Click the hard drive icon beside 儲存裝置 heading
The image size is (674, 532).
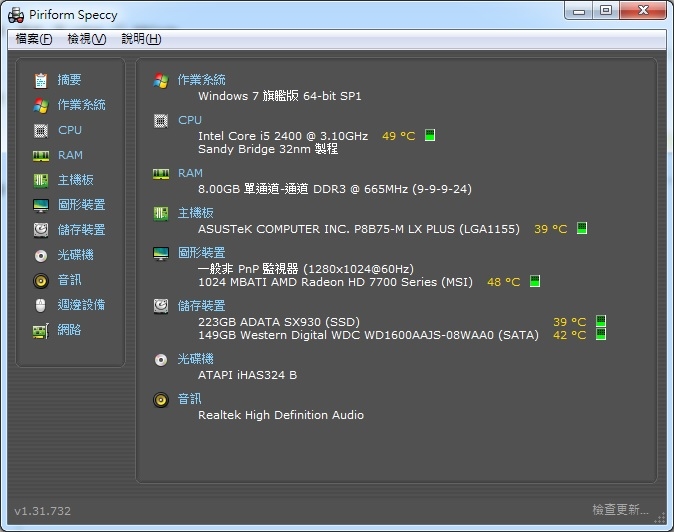tap(161, 306)
